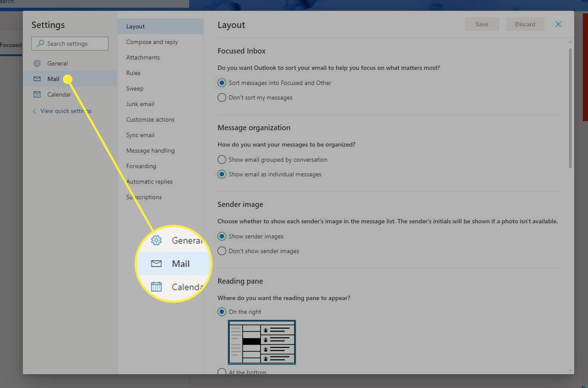The width and height of the screenshot is (588, 388).
Task: Click the Calendar icon in the settings sidebar
Action: [x=37, y=94]
